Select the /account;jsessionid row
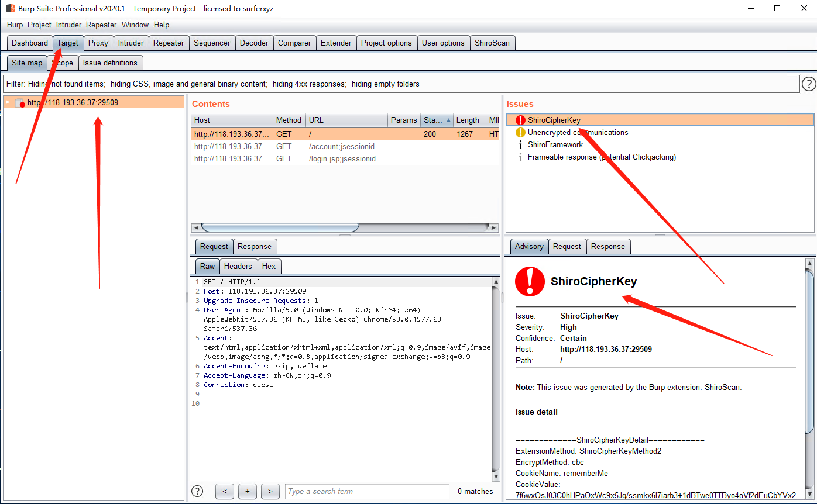The width and height of the screenshot is (817, 504). 345,146
